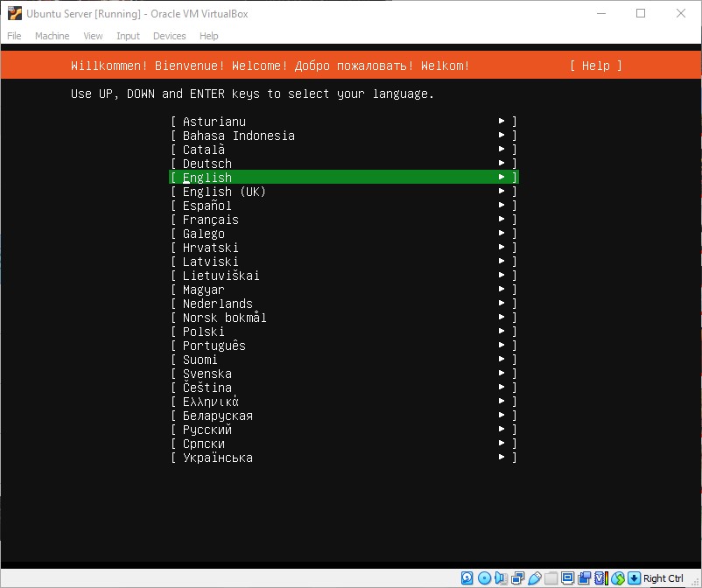Open the Machine menu
Viewport: 702px width, 588px height.
[52, 36]
